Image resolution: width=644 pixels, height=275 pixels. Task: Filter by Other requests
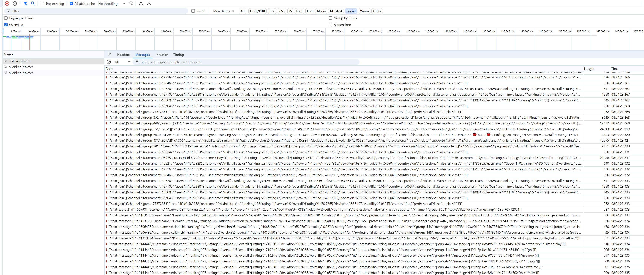click(377, 11)
